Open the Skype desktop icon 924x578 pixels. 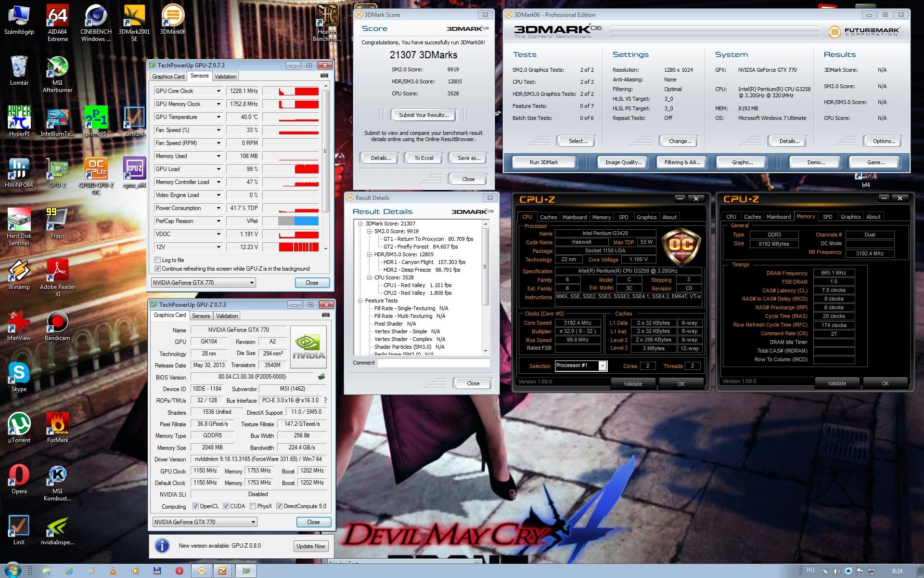pyautogui.click(x=19, y=377)
